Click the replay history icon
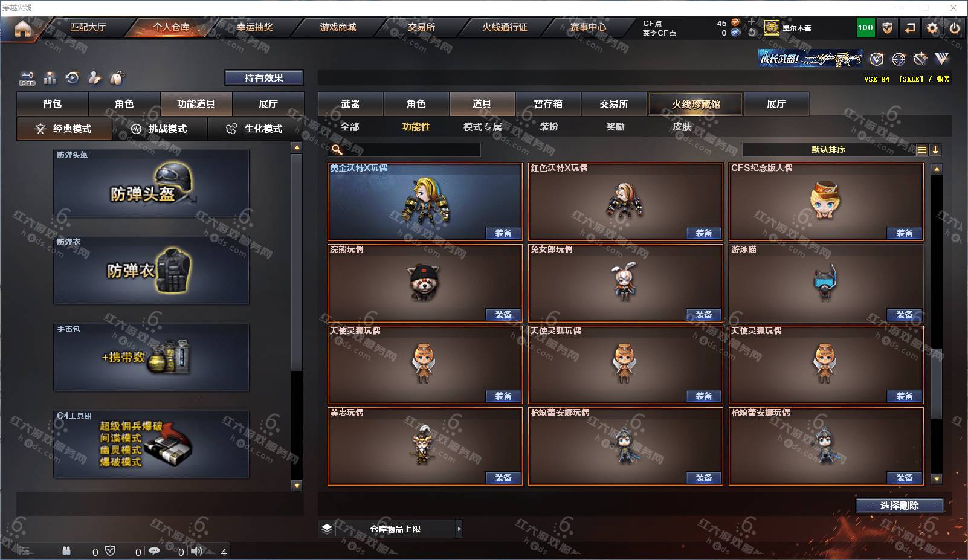 tap(72, 77)
